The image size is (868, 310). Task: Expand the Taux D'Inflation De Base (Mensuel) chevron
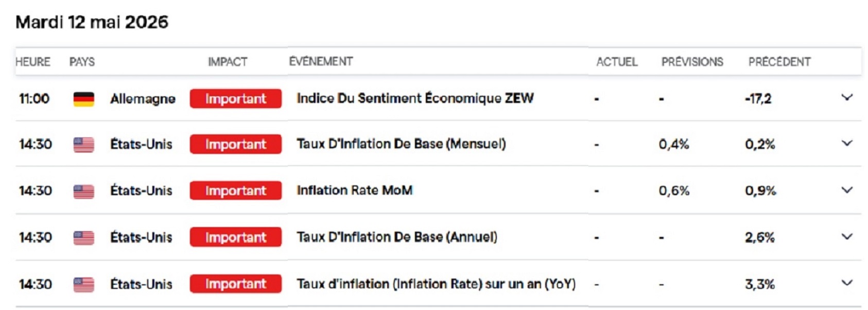point(847,143)
